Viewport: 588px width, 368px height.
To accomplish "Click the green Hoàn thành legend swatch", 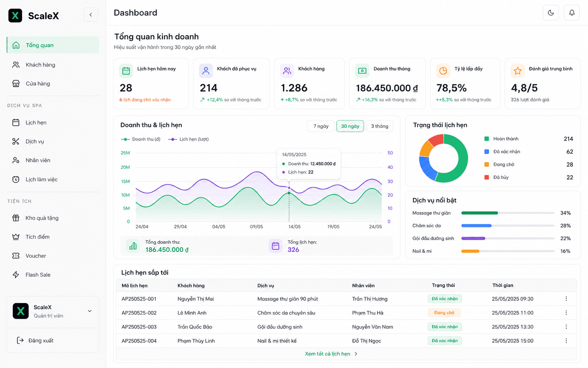I will [487, 139].
